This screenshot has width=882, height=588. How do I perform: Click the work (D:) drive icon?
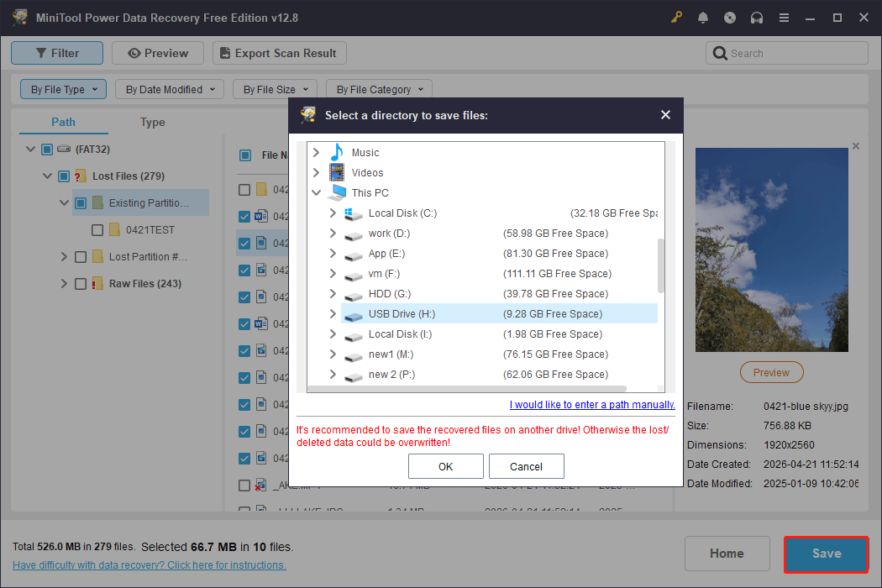(x=354, y=234)
